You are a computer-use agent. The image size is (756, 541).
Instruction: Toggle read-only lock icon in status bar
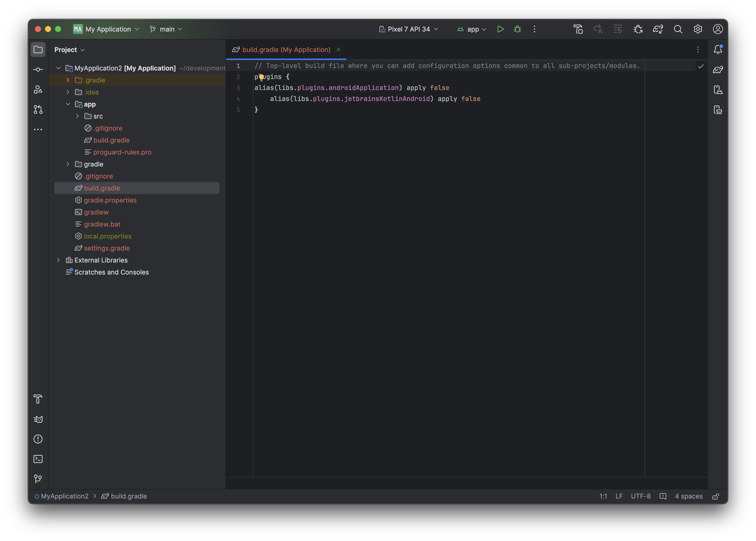716,496
